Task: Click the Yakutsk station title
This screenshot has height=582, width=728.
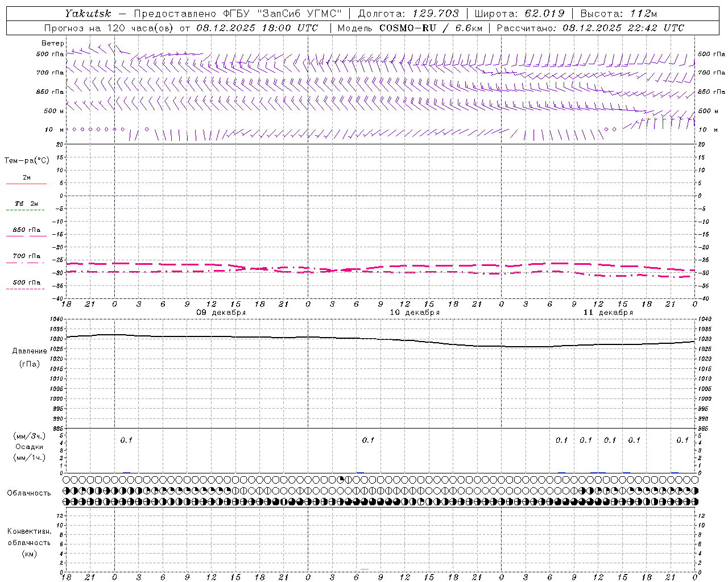Action: pos(88,14)
